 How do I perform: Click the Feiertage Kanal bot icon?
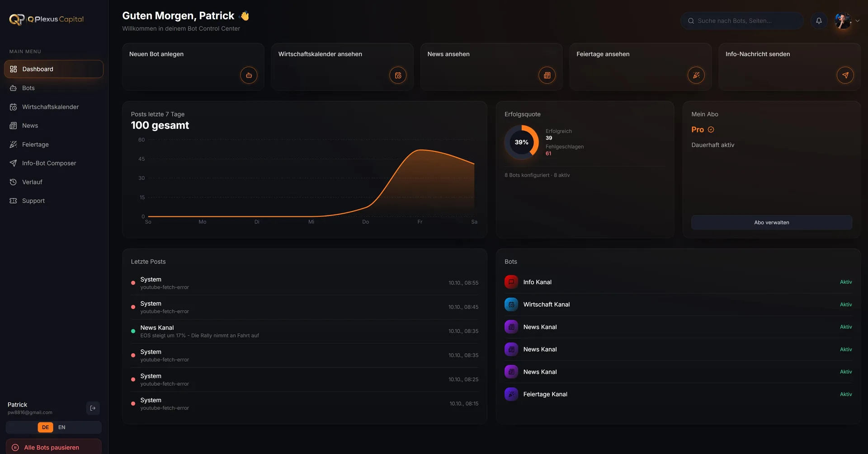[511, 394]
